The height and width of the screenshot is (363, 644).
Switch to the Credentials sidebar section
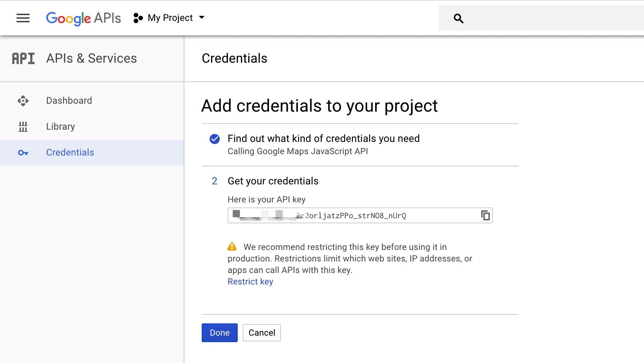[x=70, y=152]
